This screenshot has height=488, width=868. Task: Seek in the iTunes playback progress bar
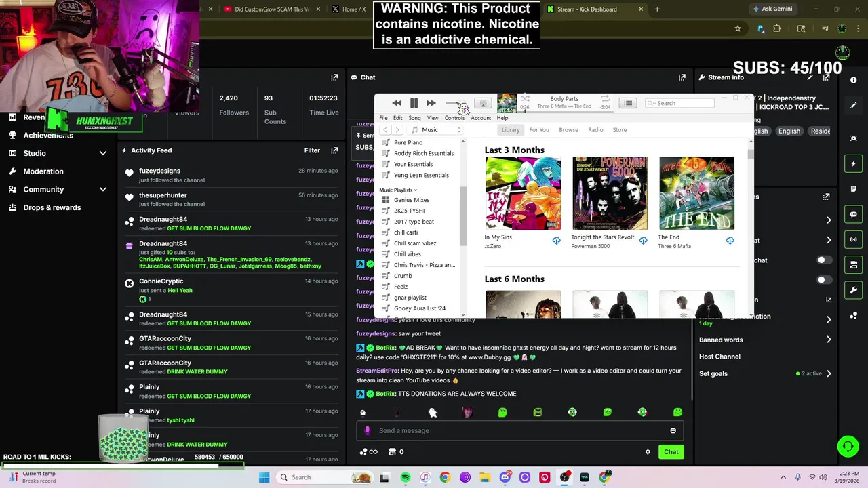pos(564,112)
